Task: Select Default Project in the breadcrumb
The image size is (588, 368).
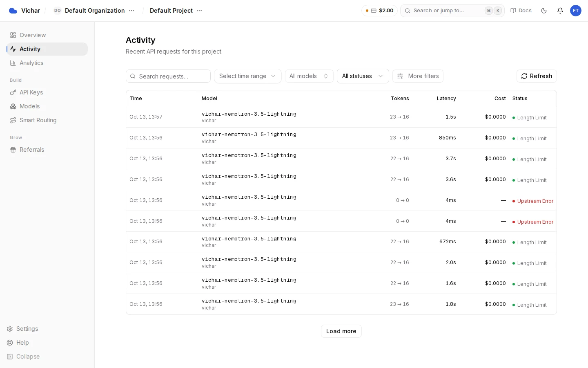Action: pos(171,11)
